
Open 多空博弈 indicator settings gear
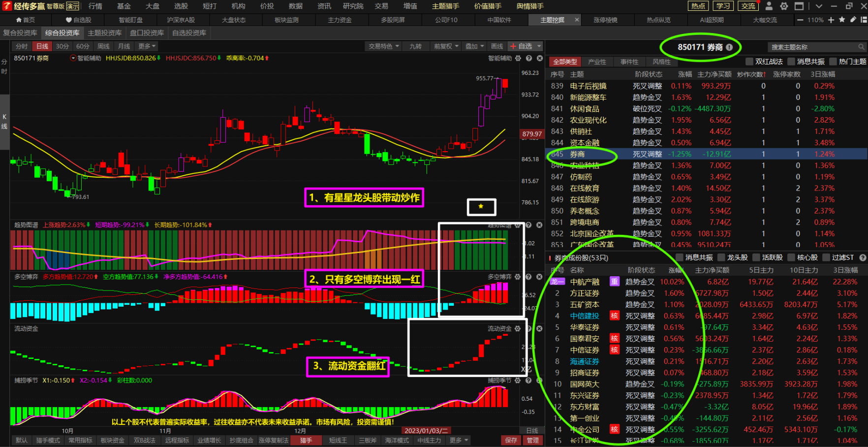pyautogui.click(x=518, y=277)
